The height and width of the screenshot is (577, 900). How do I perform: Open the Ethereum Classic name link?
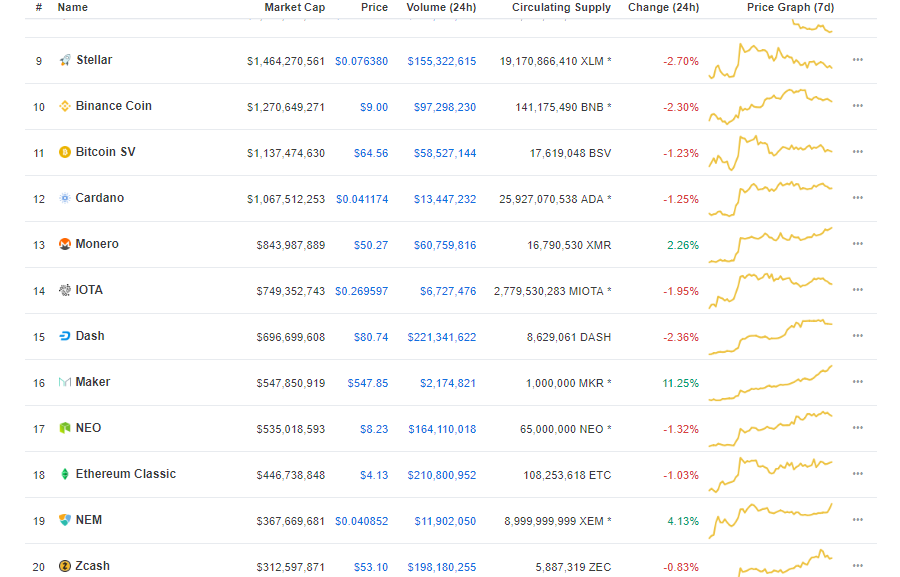click(x=126, y=474)
